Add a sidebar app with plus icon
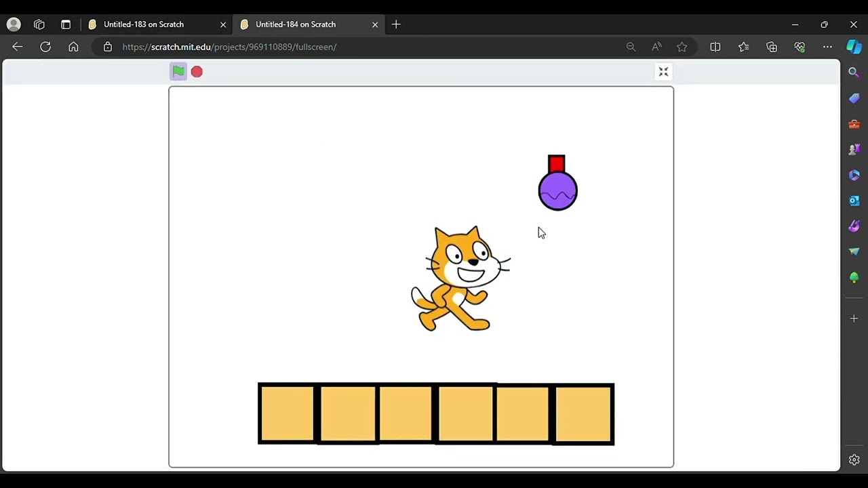Image resolution: width=868 pixels, height=488 pixels. [x=854, y=318]
